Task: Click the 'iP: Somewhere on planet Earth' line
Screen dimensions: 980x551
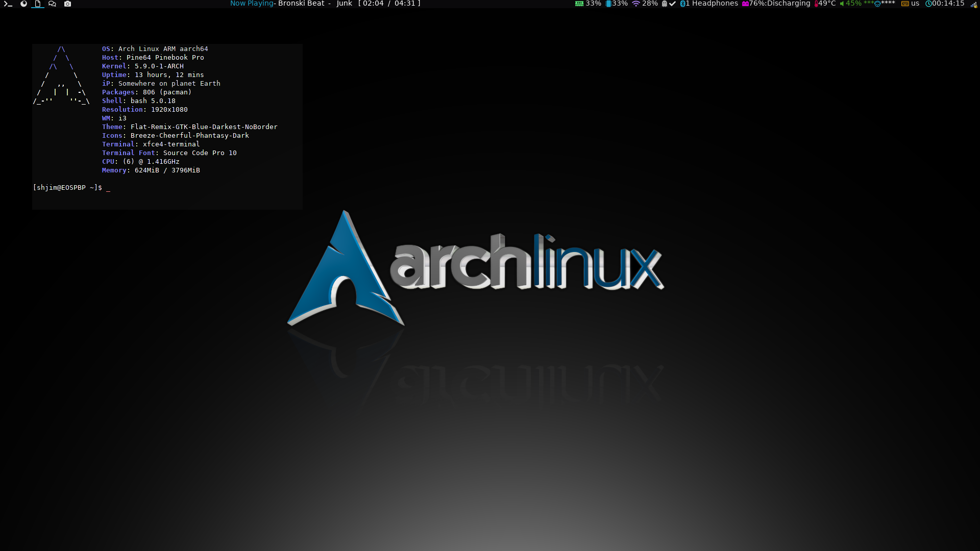Action: pyautogui.click(x=161, y=84)
